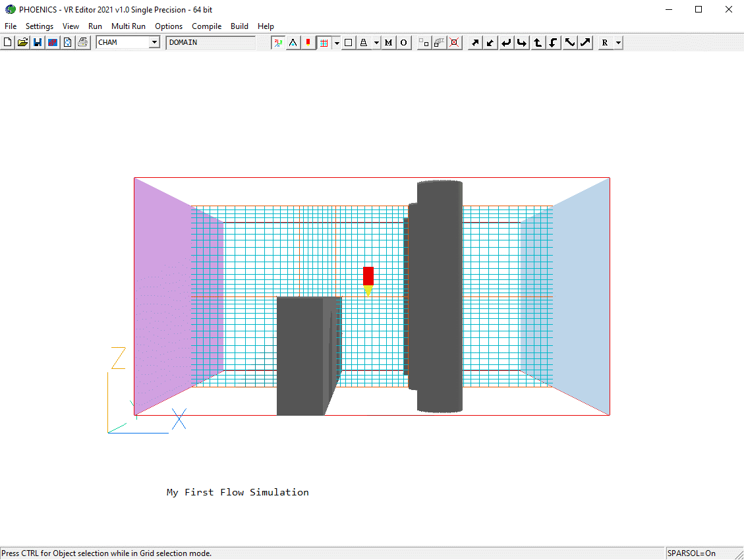
Task: Toggle the axes display icon
Action: 279,43
